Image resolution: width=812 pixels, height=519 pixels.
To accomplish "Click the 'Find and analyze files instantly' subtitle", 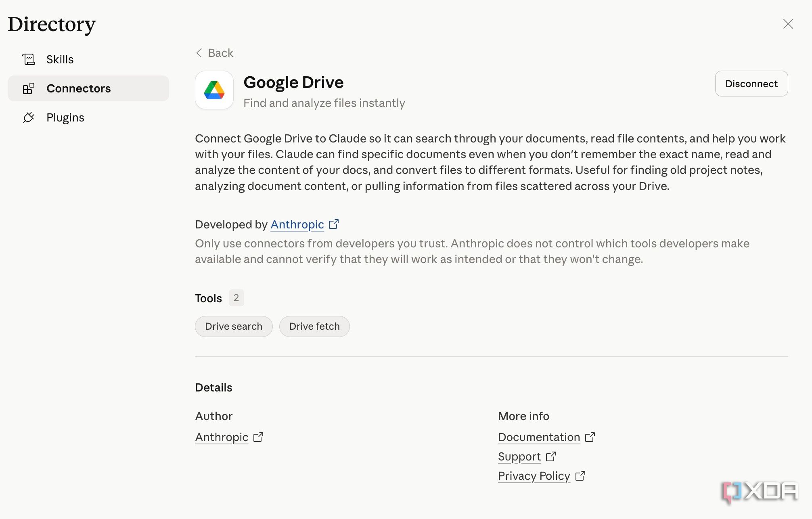I will (324, 103).
